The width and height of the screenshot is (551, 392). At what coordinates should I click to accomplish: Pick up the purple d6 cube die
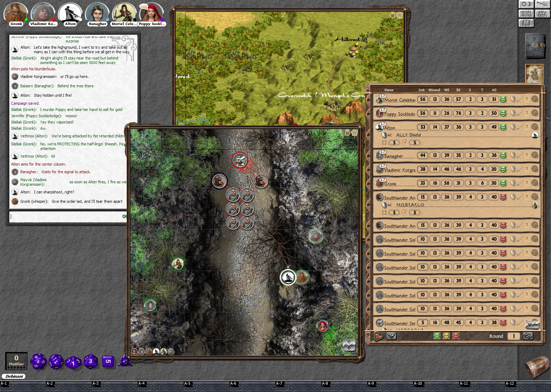108,362
